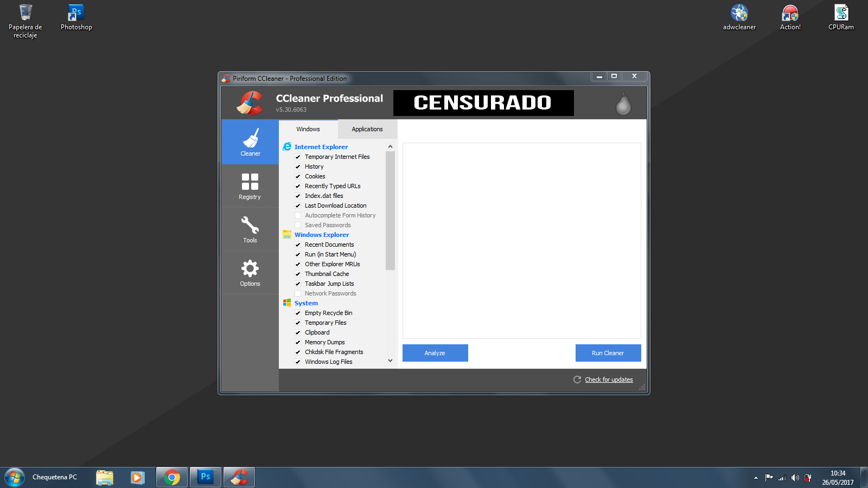
Task: Open Action! desktop icon
Action: click(x=790, y=17)
